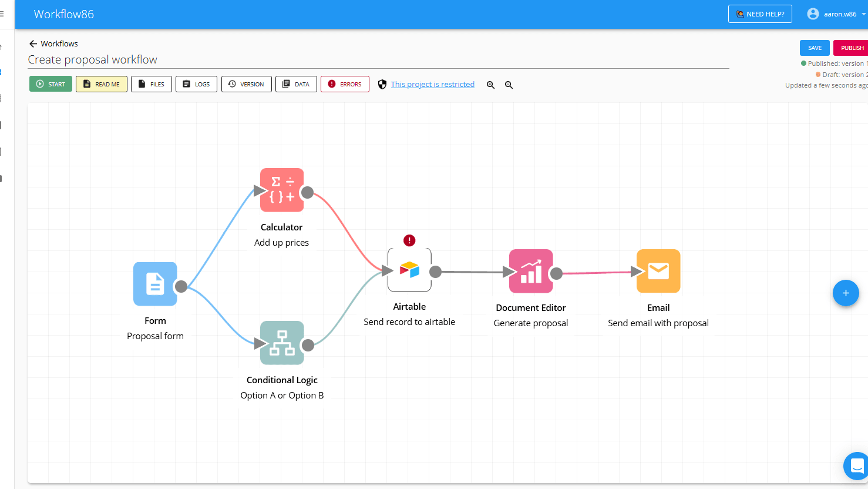Click the NEED HELP? button

[760, 14]
